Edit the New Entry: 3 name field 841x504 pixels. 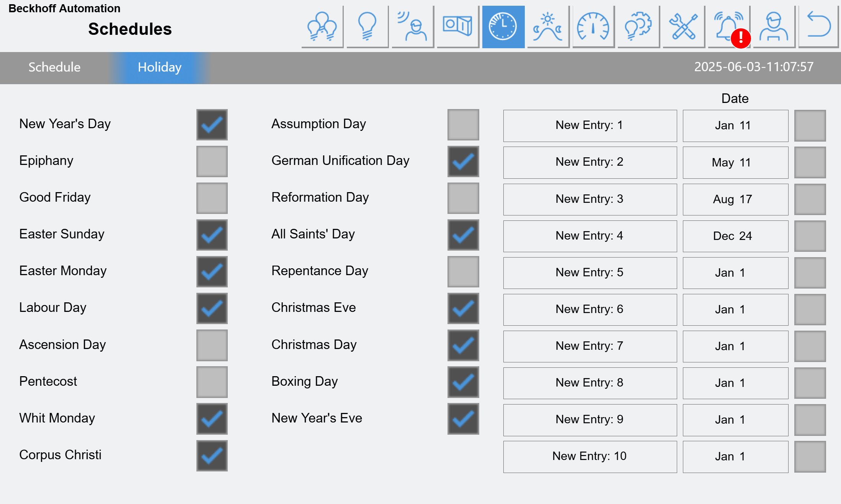tap(590, 199)
